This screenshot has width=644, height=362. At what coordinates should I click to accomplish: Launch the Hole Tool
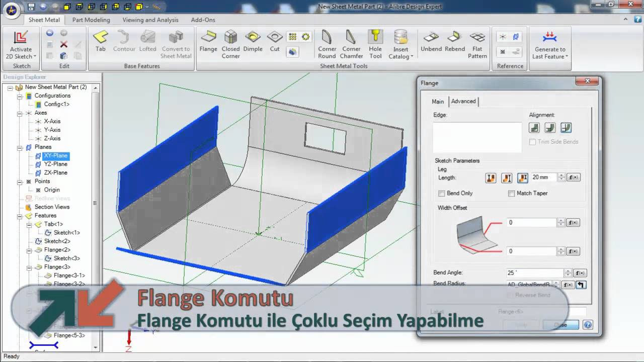[x=375, y=44]
